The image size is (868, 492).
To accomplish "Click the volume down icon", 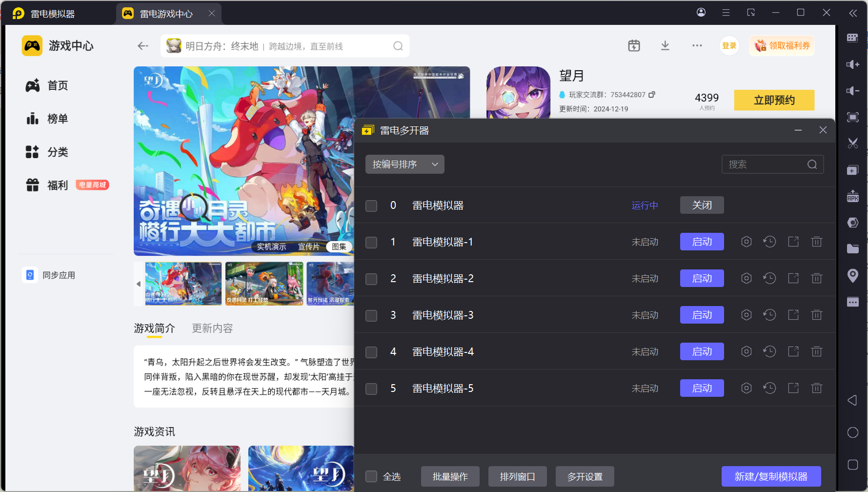I will click(852, 91).
